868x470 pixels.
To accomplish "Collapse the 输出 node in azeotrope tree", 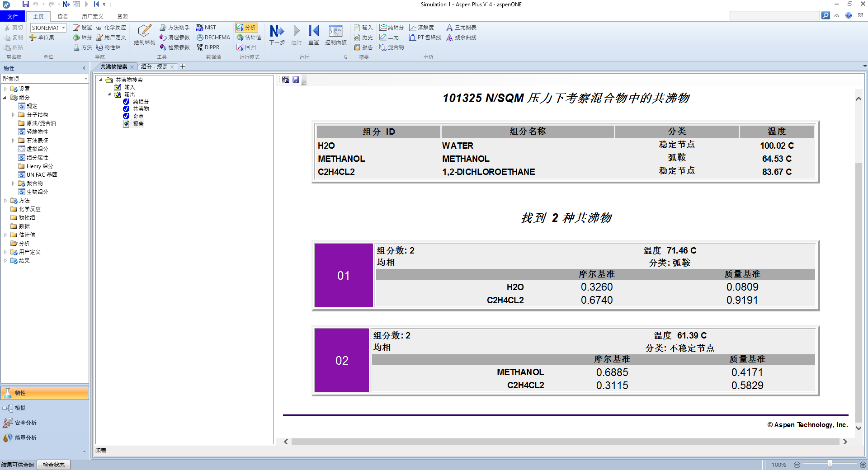I will point(109,94).
